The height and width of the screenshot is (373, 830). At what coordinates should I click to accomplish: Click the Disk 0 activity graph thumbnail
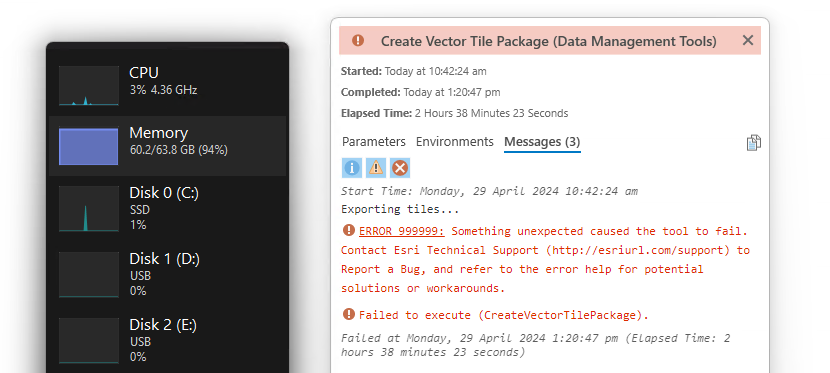[x=89, y=209]
